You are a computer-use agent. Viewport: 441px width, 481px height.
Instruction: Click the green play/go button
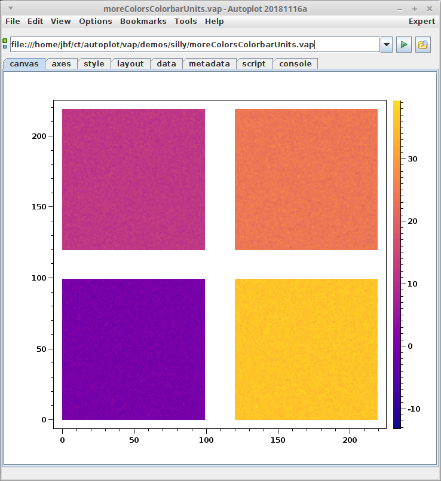[404, 45]
